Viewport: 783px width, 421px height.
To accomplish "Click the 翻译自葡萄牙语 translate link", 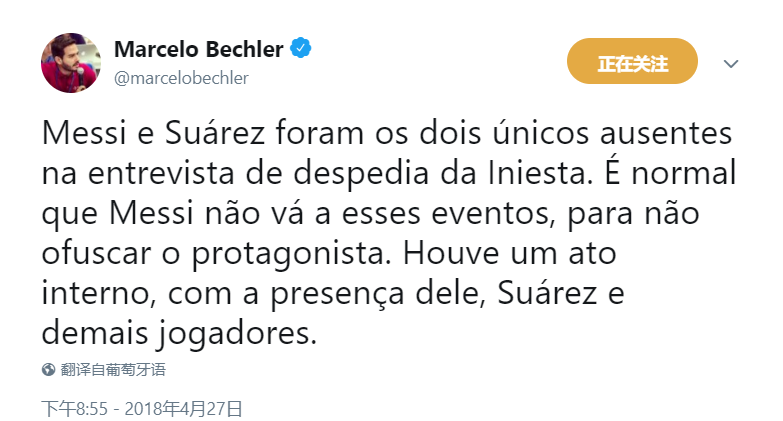I will click(x=113, y=370).
